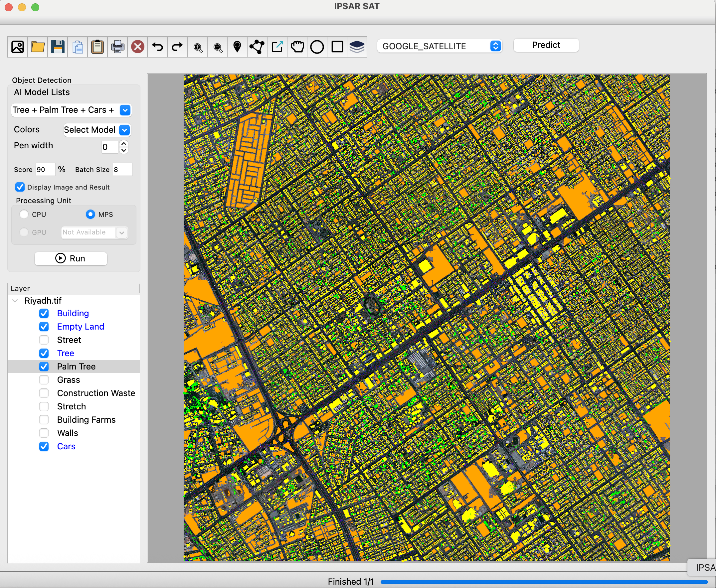Click the red delete icon
This screenshot has width=716, height=588.
coord(137,47)
